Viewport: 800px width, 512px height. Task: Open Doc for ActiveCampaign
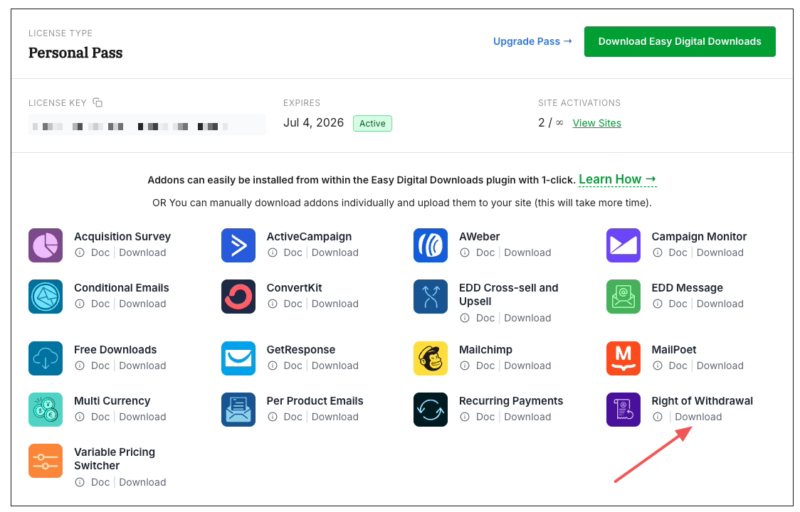[x=293, y=252]
